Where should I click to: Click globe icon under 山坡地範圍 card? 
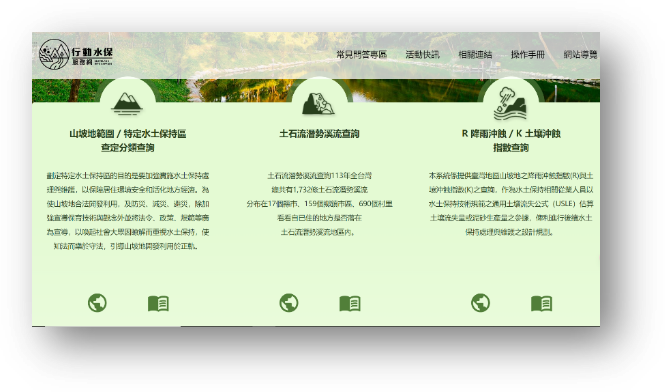point(97,303)
